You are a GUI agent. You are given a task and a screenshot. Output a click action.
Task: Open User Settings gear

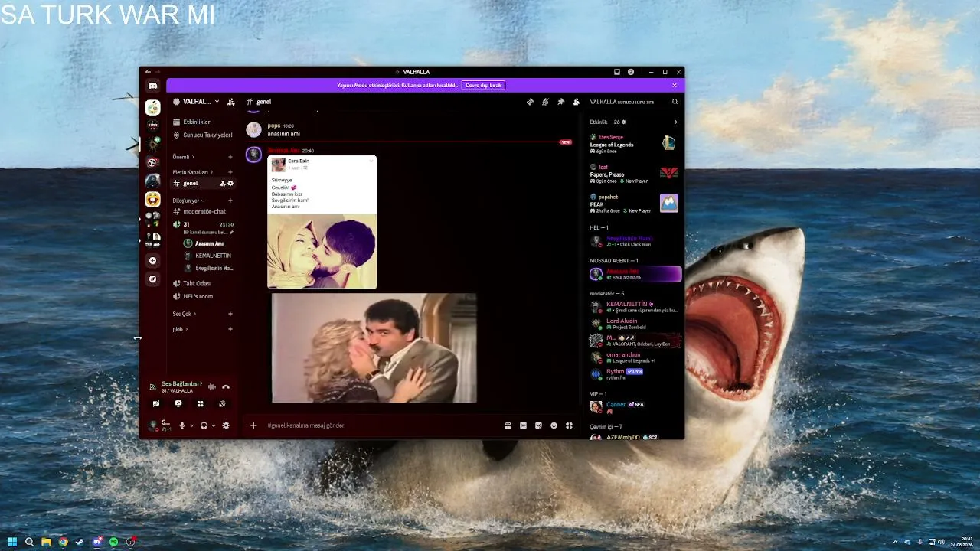click(226, 425)
